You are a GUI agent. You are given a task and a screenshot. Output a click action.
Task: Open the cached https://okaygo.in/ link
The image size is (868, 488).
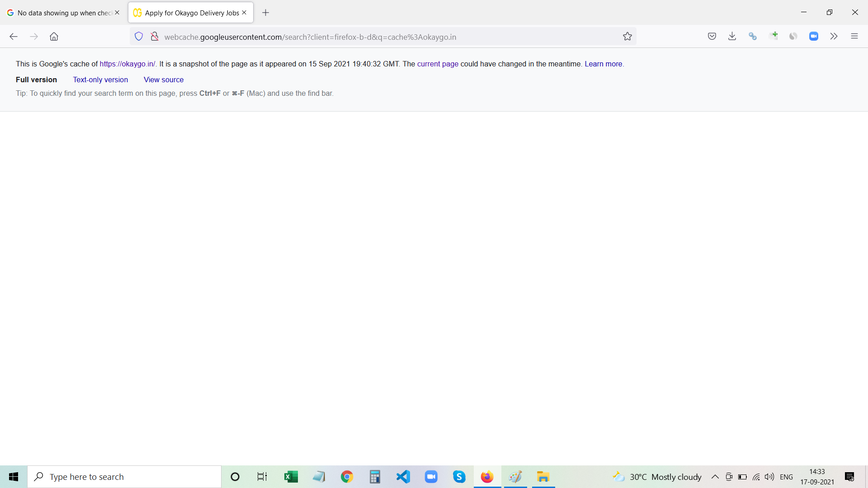[127, 64]
